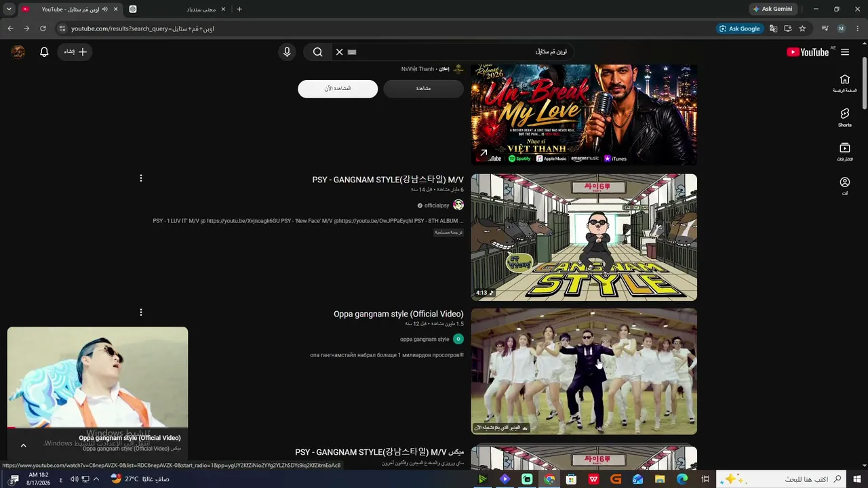Open the You page in the sidebar
Viewport: 868px width, 488px height.
coord(845,186)
